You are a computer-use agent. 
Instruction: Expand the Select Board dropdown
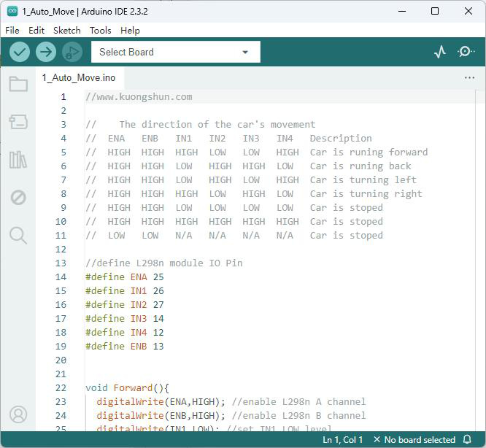click(176, 52)
